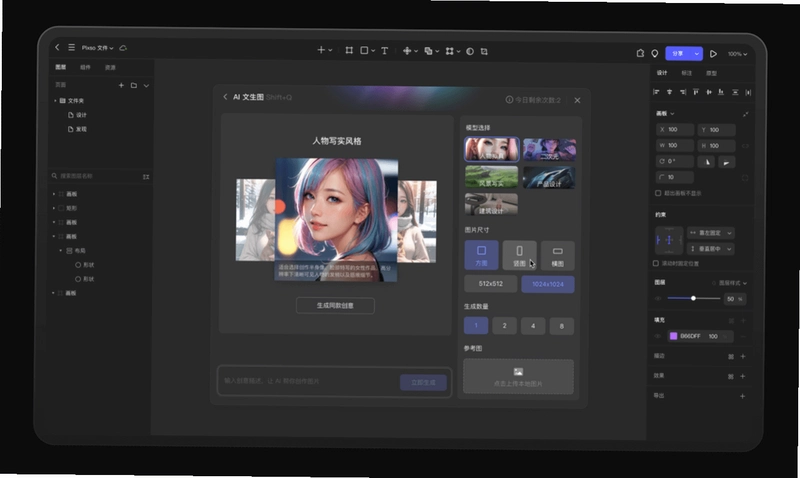The image size is (800, 478).
Task: Enable the 超出画板不显示 checkbox
Action: click(658, 193)
